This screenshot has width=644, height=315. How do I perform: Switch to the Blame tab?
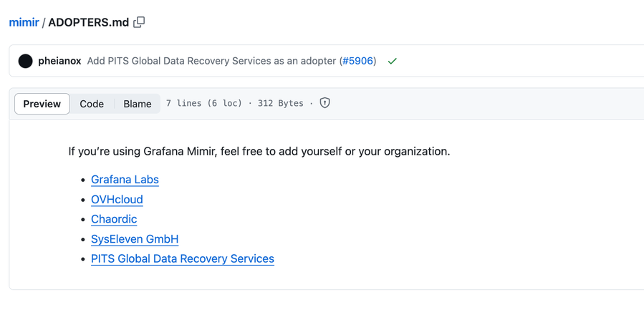(137, 104)
